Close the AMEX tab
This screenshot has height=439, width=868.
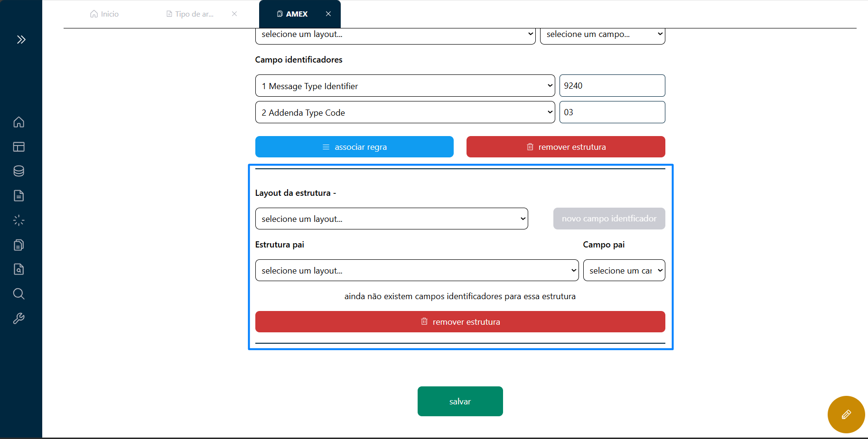(x=328, y=14)
